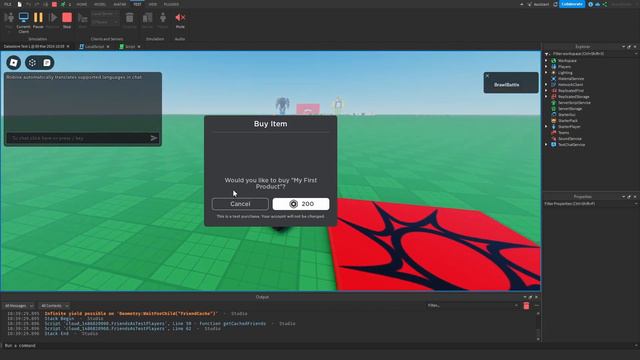Image resolution: width=640 pixels, height=360 pixels.
Task: Toggle the chat bubble icon in game
Action: 47,62
